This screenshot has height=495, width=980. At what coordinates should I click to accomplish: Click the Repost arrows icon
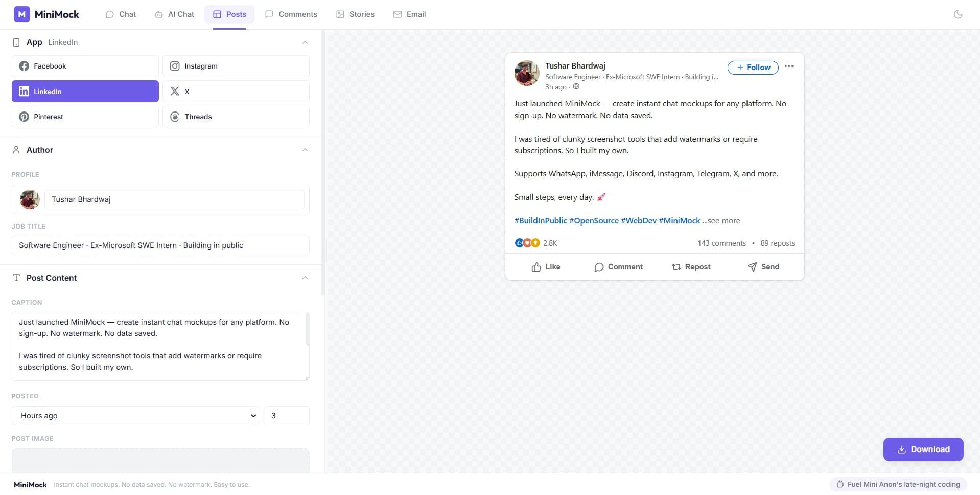[676, 267]
